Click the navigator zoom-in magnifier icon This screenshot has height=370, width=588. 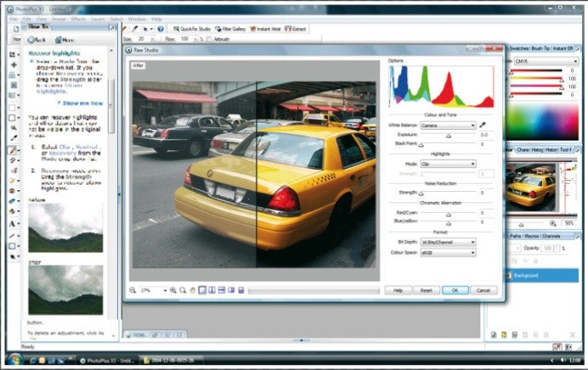[553, 223]
